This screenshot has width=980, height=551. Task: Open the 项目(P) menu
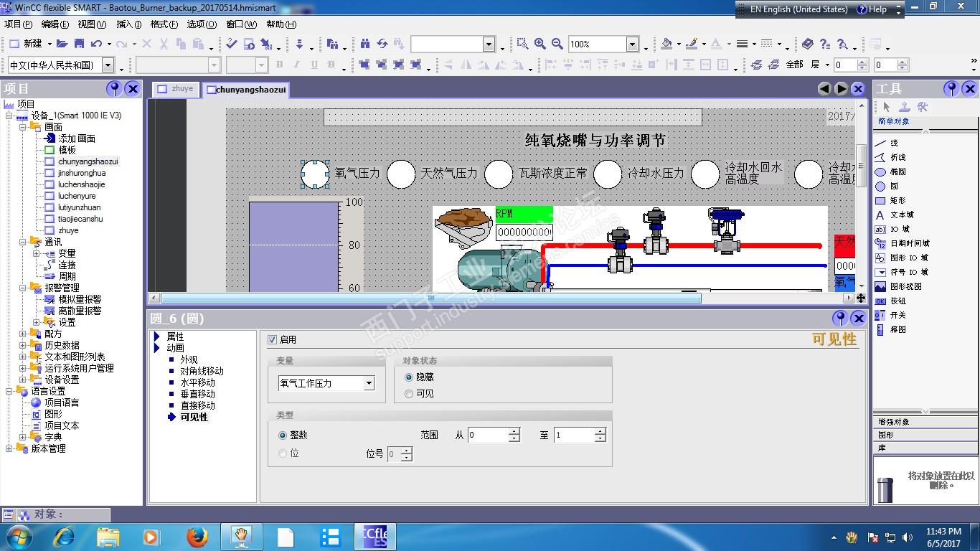[x=18, y=24]
